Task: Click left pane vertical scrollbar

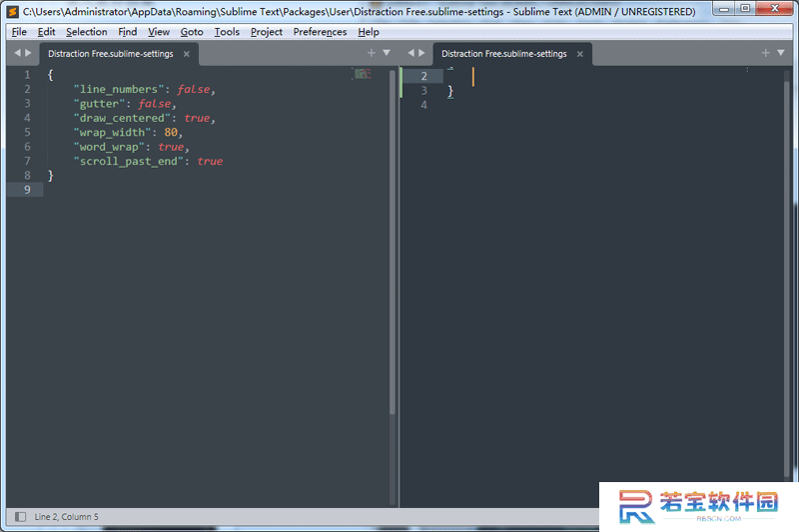Action: (393, 243)
